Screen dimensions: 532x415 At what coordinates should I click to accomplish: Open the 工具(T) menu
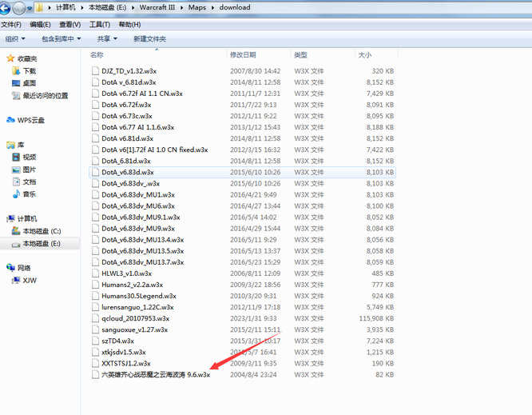[x=99, y=24]
